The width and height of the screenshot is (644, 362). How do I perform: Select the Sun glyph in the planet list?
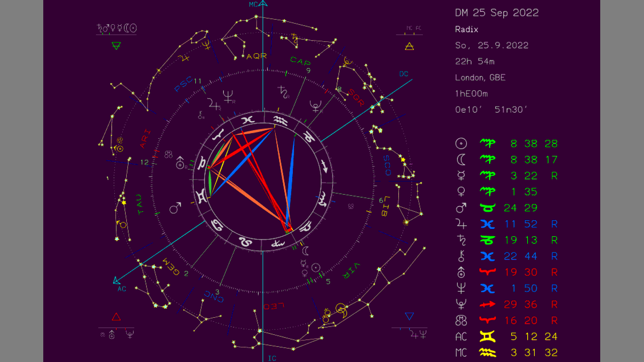(x=461, y=144)
